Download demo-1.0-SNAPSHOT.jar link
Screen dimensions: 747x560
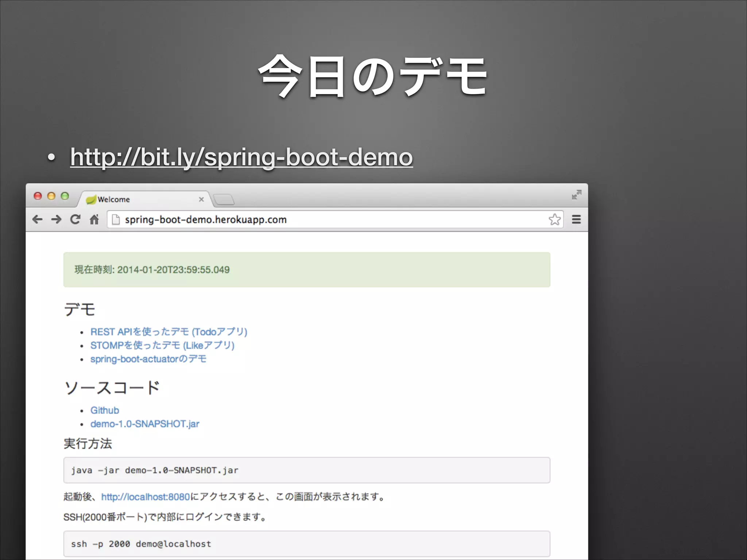tap(145, 424)
